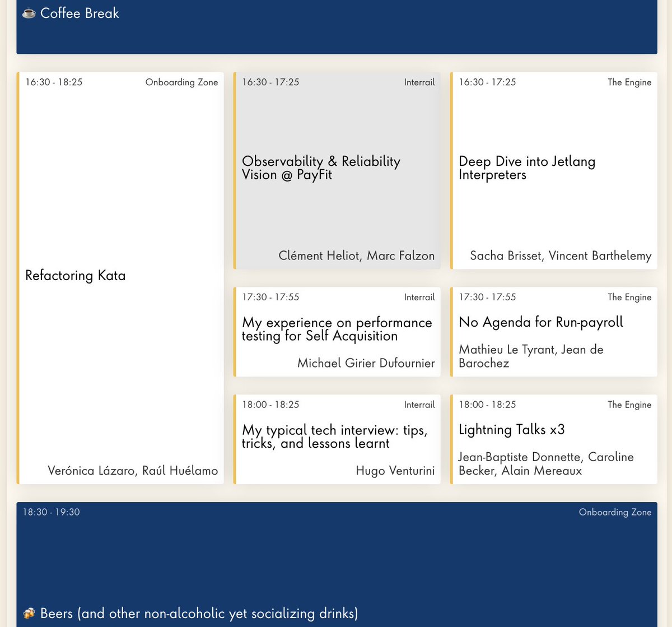Click speaker Michael Girier Dufournier
The image size is (672, 627).
[x=366, y=363]
